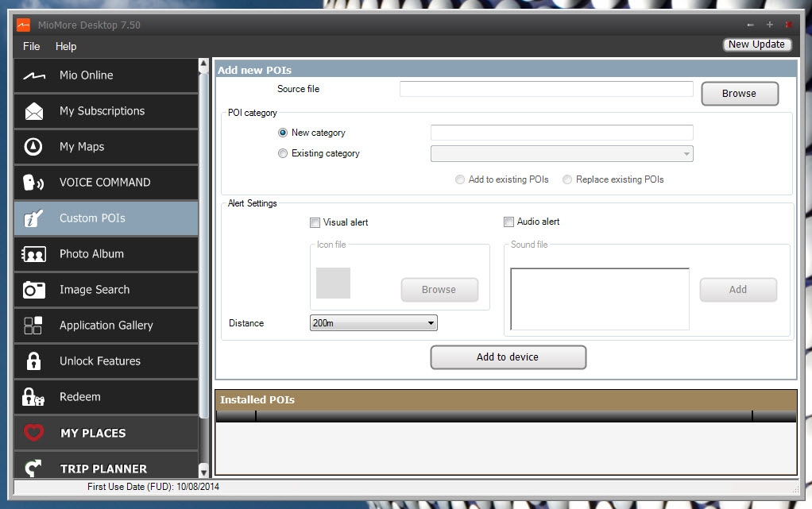Open the Photo Album section
The height and width of the screenshot is (509, 812).
[106, 254]
